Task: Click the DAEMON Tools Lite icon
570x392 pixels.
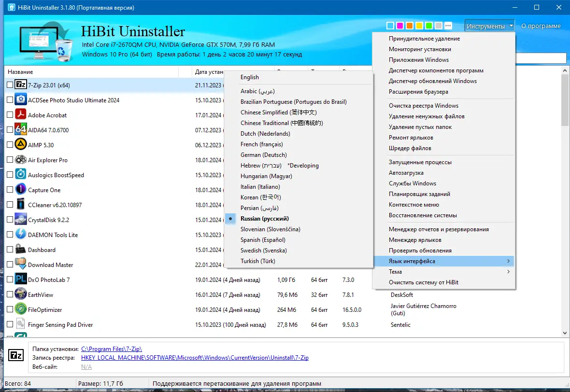Action: tap(21, 235)
